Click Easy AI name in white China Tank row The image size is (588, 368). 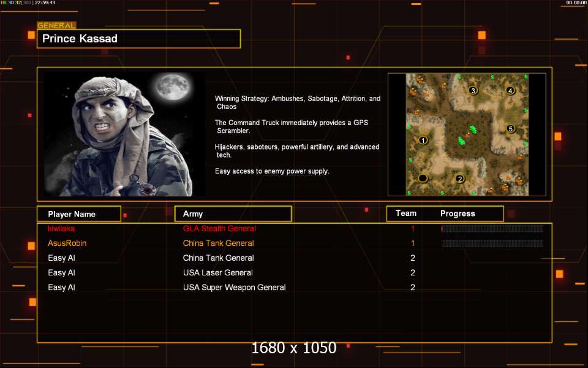pos(61,258)
